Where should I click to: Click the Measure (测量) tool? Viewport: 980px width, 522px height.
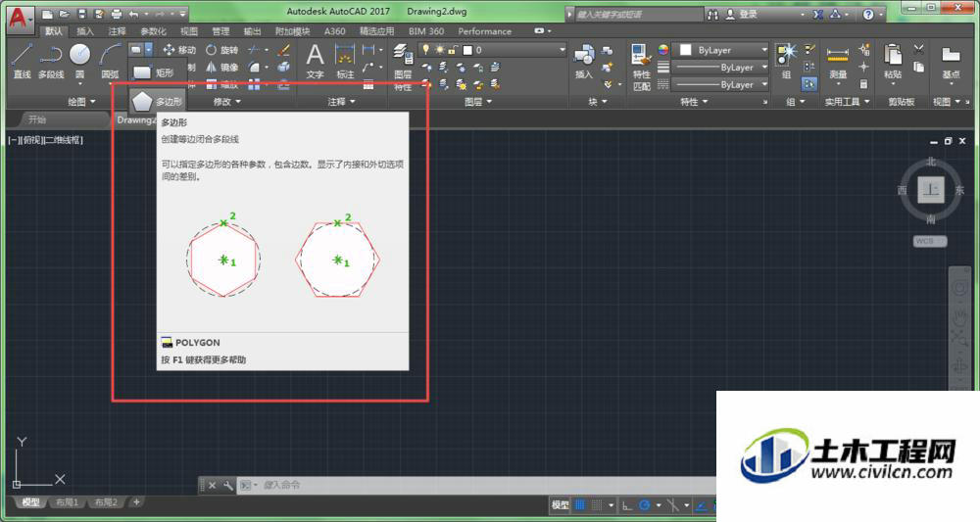[838, 61]
